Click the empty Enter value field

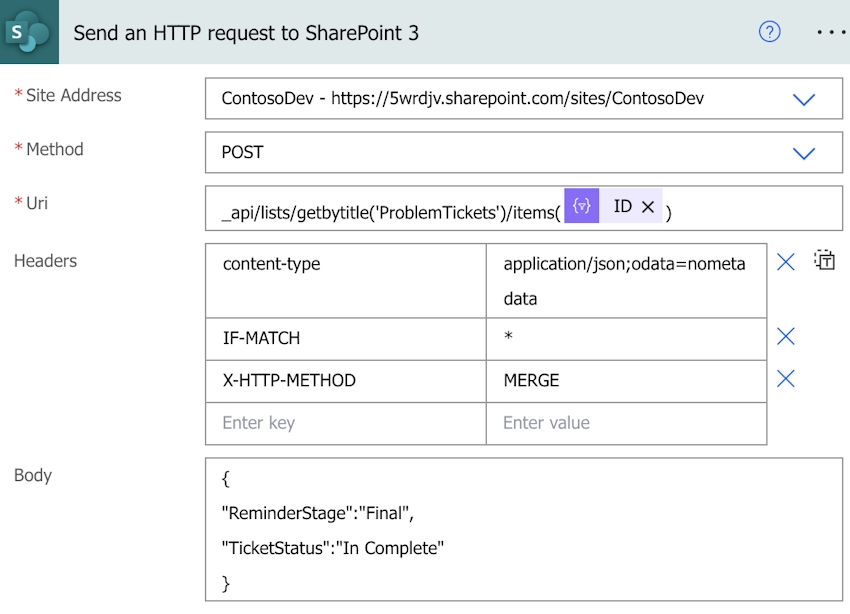(627, 423)
